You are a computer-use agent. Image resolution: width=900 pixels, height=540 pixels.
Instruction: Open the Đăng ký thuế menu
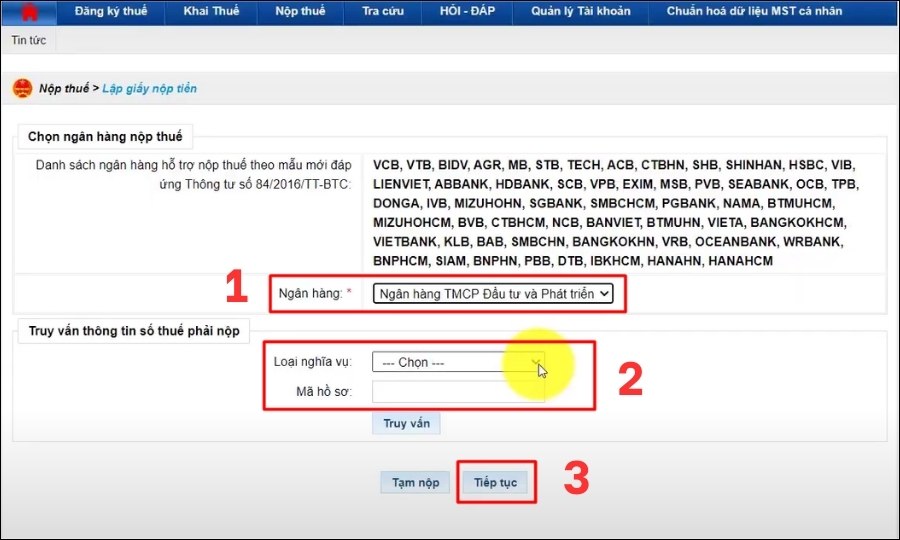(111, 12)
